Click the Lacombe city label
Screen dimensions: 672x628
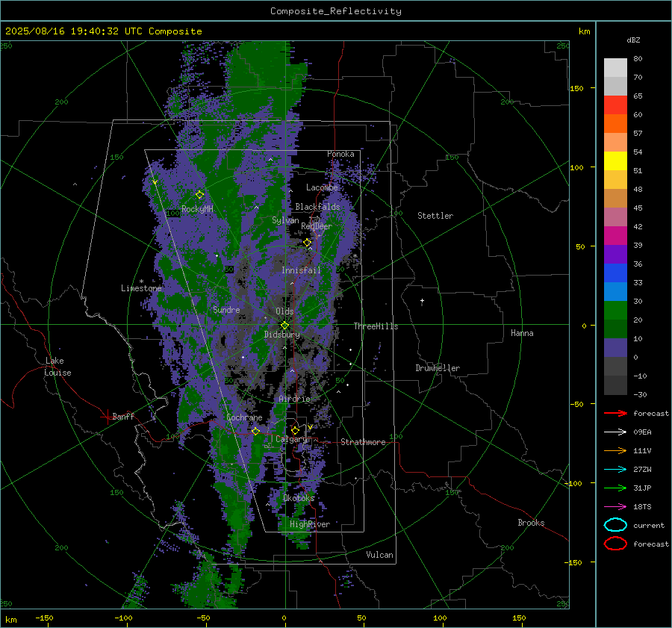click(322, 187)
